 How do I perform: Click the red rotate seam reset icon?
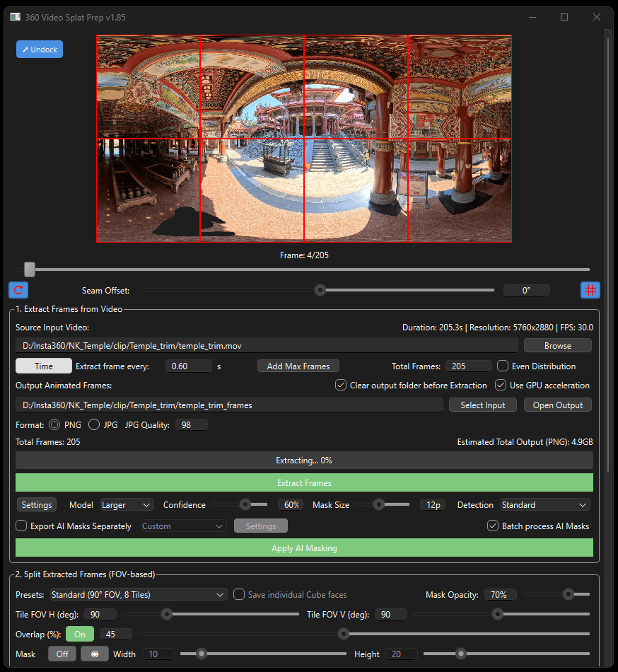[x=18, y=290]
